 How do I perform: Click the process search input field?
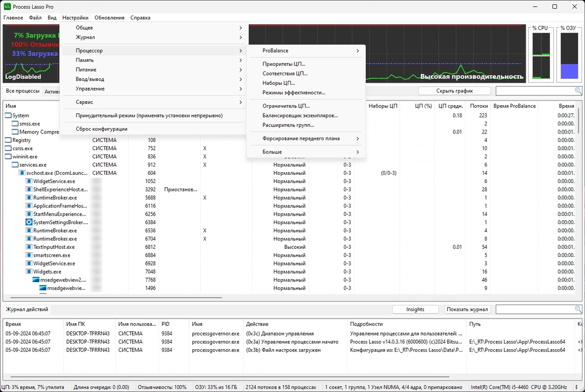pyautogui.click(x=535, y=91)
